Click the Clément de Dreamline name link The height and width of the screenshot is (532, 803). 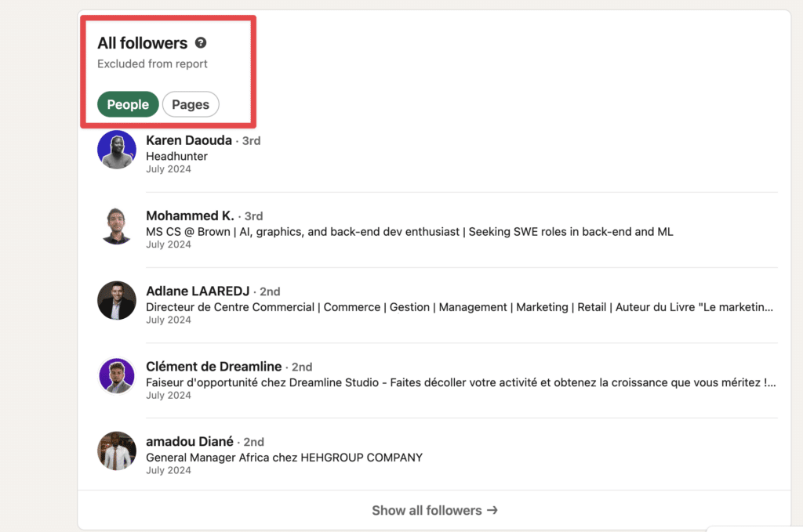[x=213, y=366]
